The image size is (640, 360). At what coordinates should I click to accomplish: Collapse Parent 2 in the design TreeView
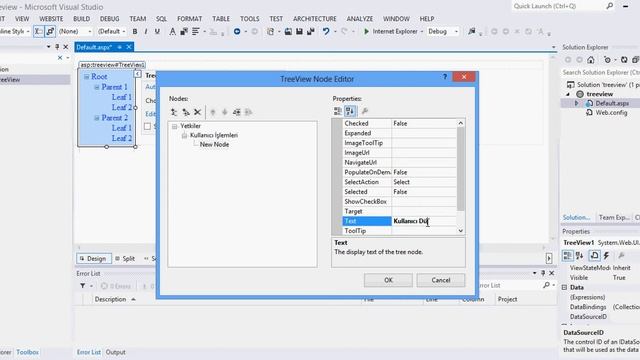point(97,118)
